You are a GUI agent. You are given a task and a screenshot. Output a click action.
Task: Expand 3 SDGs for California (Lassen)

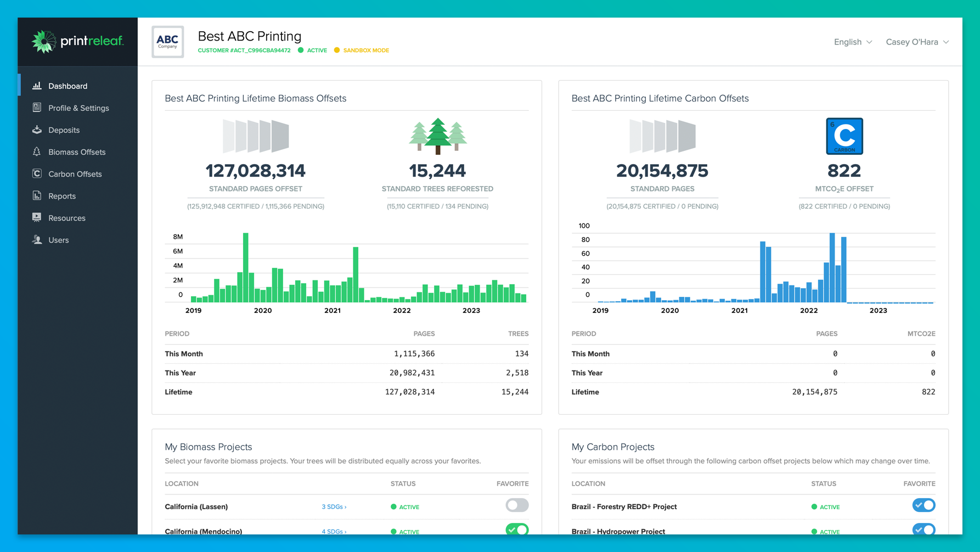[x=334, y=507]
